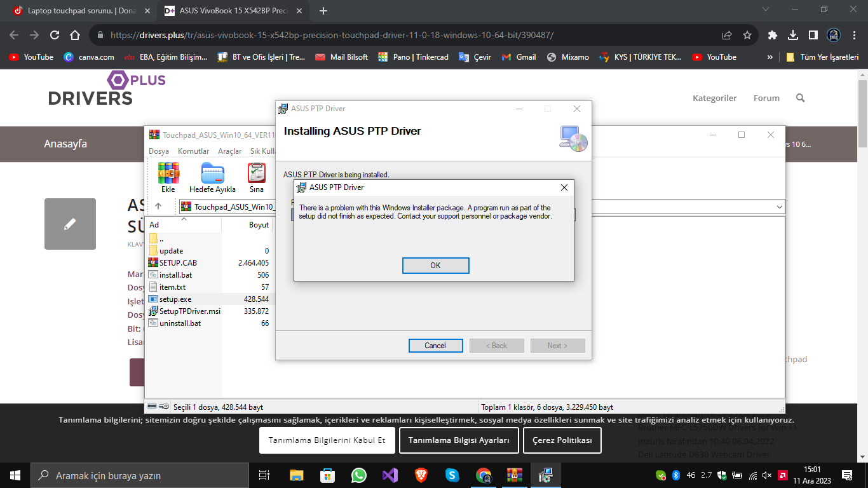Viewport: 868px width, 488px height.
Task: Sort WinRAR file list by Boyut column
Action: pyautogui.click(x=247, y=225)
